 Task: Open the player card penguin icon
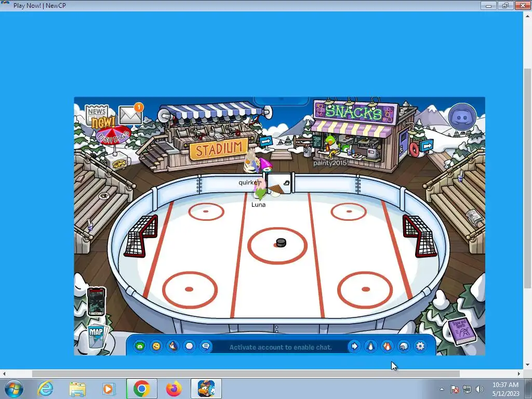click(370, 346)
